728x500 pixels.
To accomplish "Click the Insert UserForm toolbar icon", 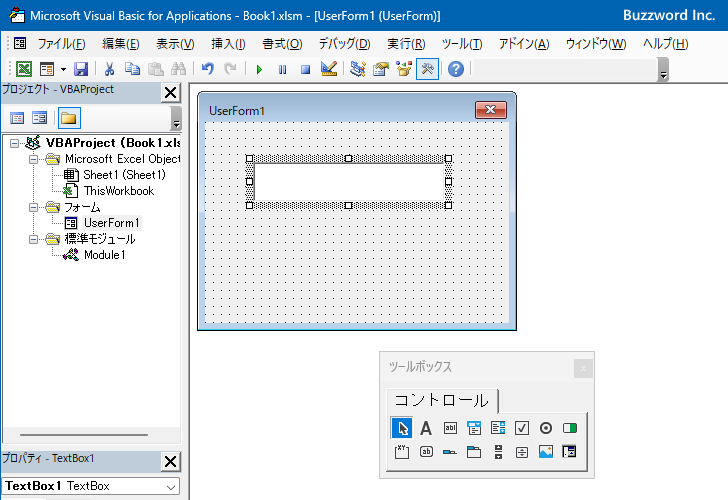I will tap(47, 69).
